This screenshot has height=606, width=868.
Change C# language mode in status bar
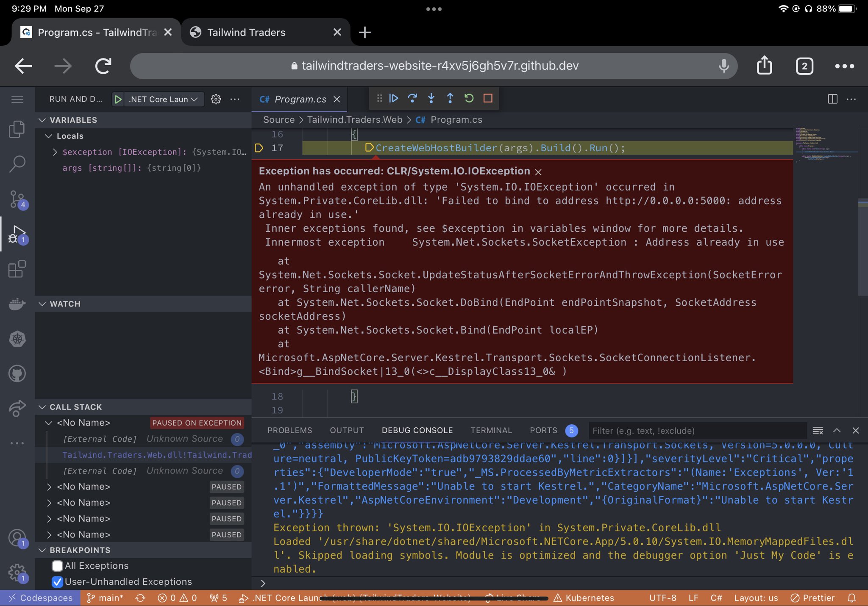click(716, 598)
